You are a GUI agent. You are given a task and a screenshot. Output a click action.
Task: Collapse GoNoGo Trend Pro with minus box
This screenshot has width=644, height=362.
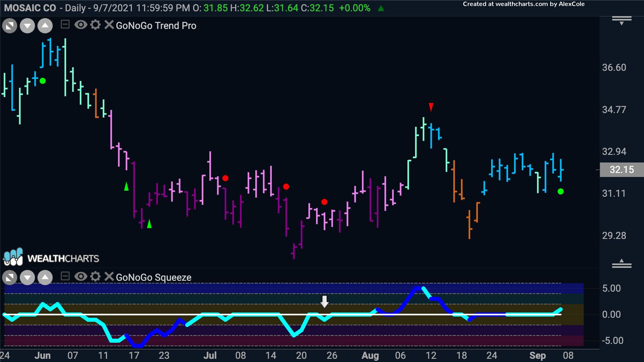[x=65, y=25]
